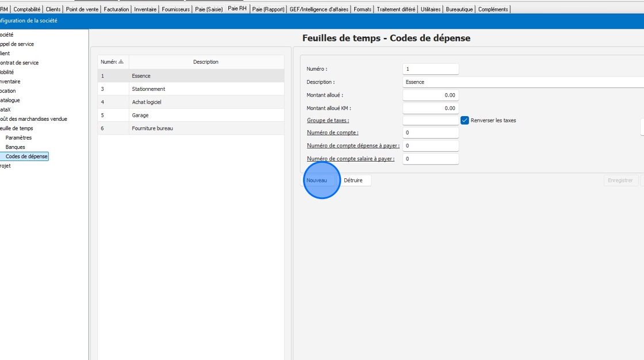Image resolution: width=644 pixels, height=360 pixels.
Task: Click the Montant alloué KM field
Action: pyautogui.click(x=431, y=108)
